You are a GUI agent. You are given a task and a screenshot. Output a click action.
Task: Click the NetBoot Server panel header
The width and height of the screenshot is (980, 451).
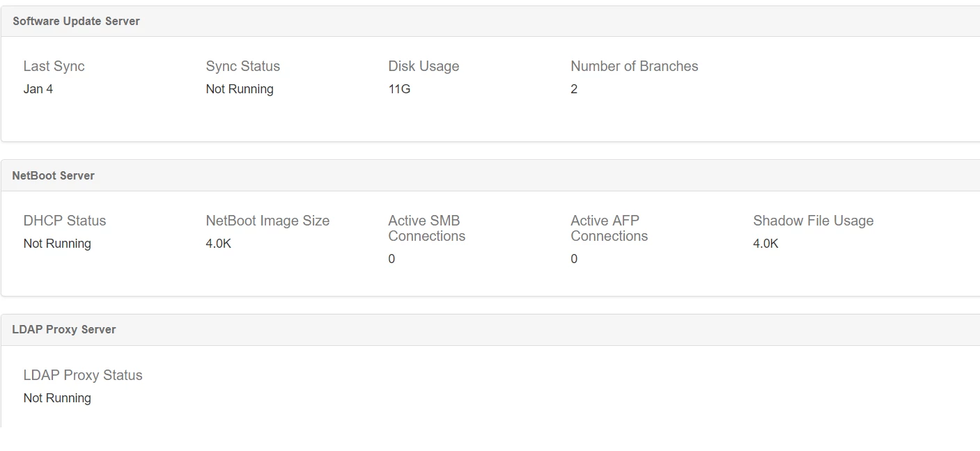pyautogui.click(x=53, y=176)
